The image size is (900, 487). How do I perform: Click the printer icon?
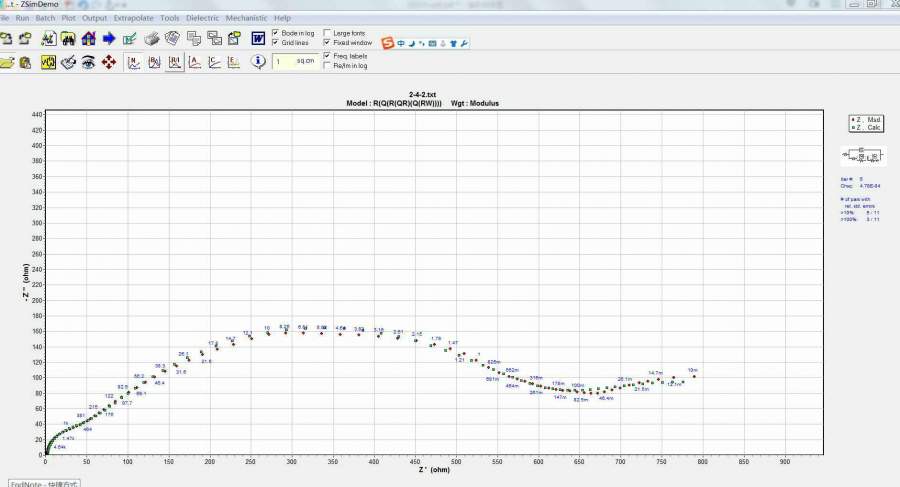(x=152, y=39)
